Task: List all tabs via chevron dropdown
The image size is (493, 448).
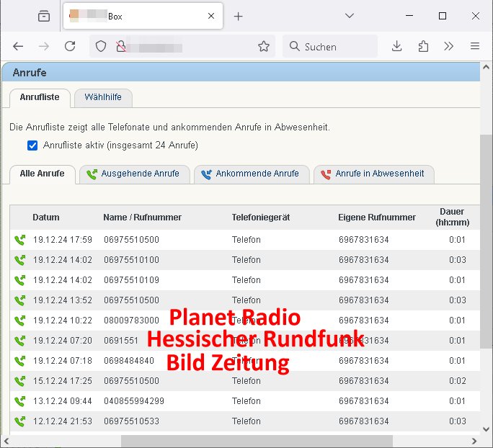Action: coord(350,16)
